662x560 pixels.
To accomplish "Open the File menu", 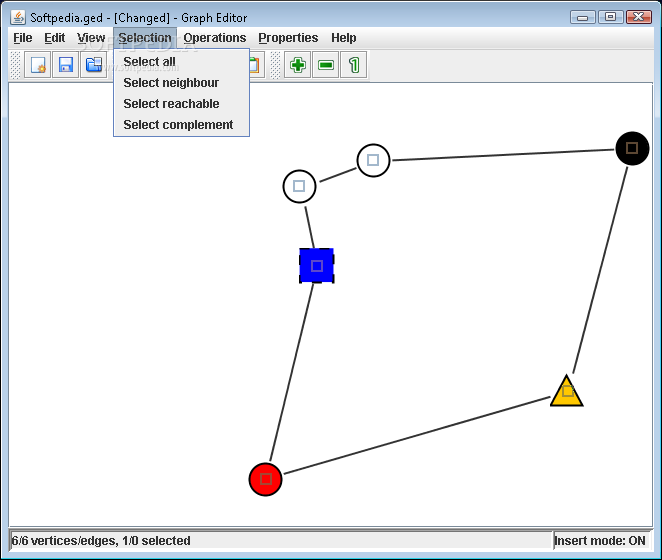I will click(x=23, y=38).
